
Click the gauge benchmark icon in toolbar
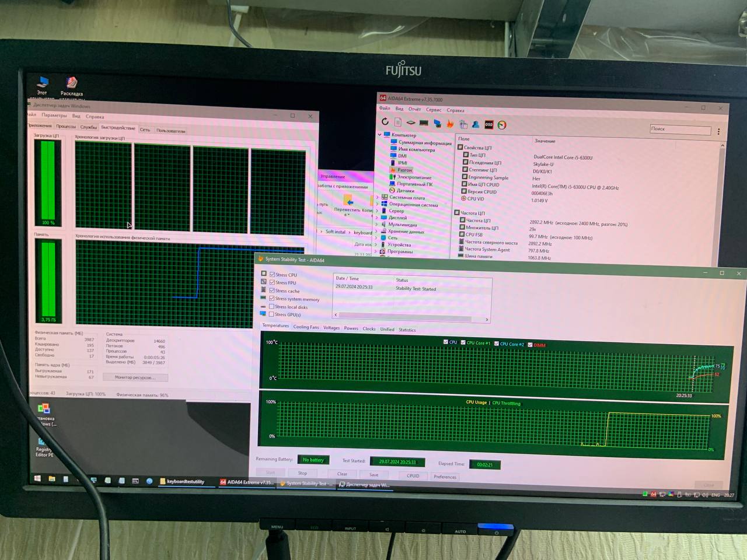tap(502, 125)
